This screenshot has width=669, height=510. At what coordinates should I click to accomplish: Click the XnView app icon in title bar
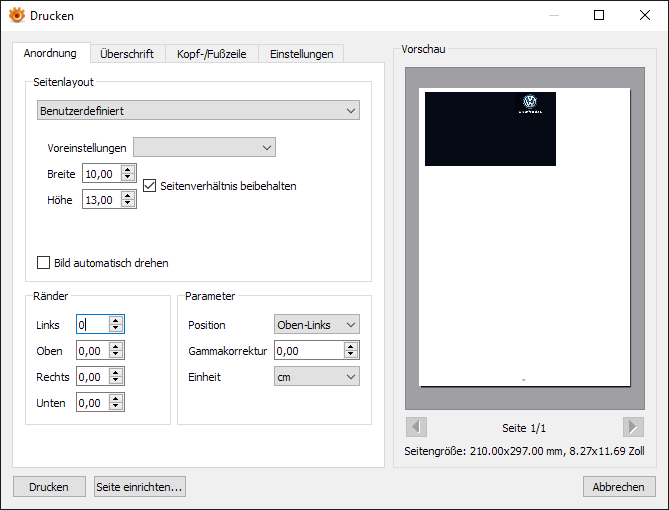tap(17, 15)
